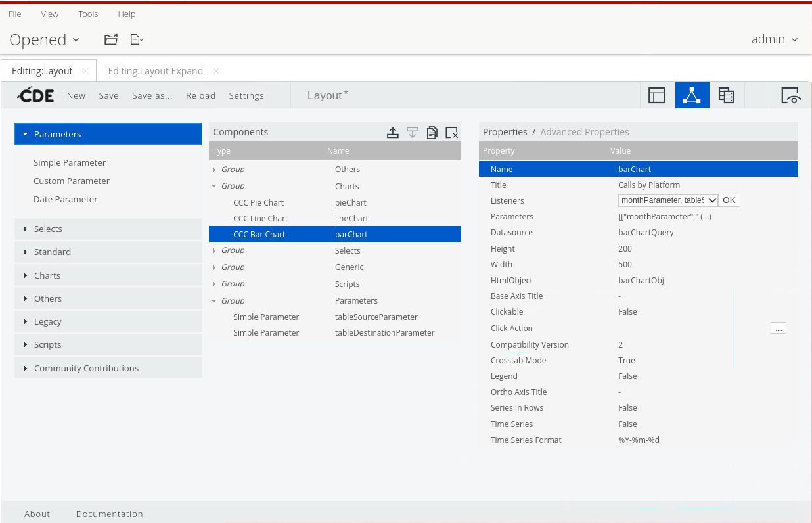Image resolution: width=812 pixels, height=523 pixels.
Task: Click the Preview dashboard eye icon
Action: point(791,95)
